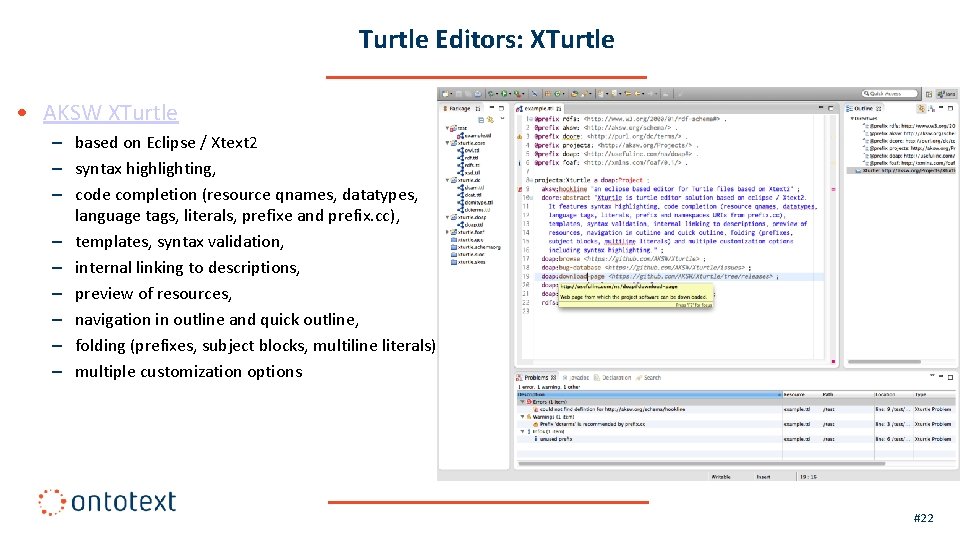Switch to the Search tab
Viewport: 960px width, 540px height.
click(649, 378)
